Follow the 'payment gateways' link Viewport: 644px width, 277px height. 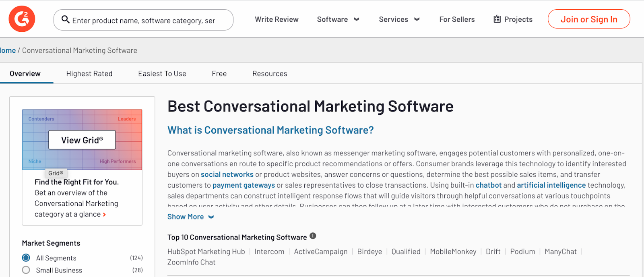tap(244, 185)
